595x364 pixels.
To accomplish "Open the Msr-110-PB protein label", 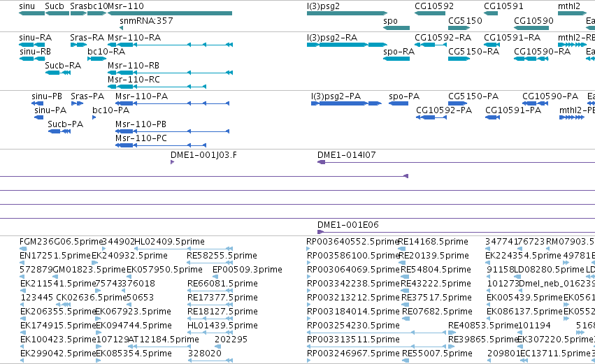I will (141, 124).
